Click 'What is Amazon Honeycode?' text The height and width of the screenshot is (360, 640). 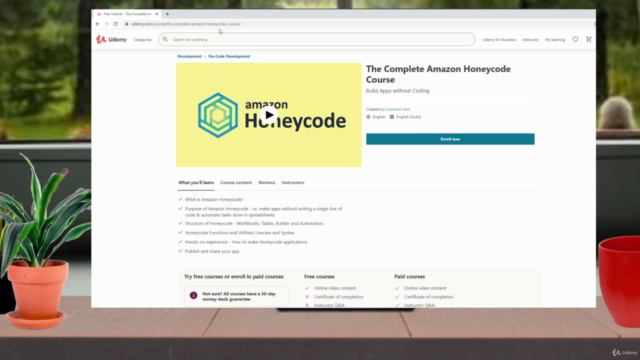(x=214, y=200)
